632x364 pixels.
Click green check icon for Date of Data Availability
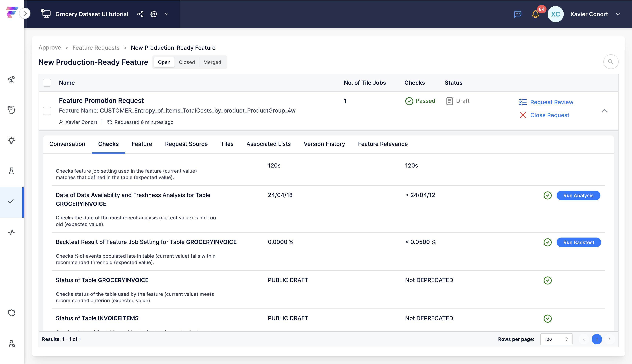click(x=547, y=196)
